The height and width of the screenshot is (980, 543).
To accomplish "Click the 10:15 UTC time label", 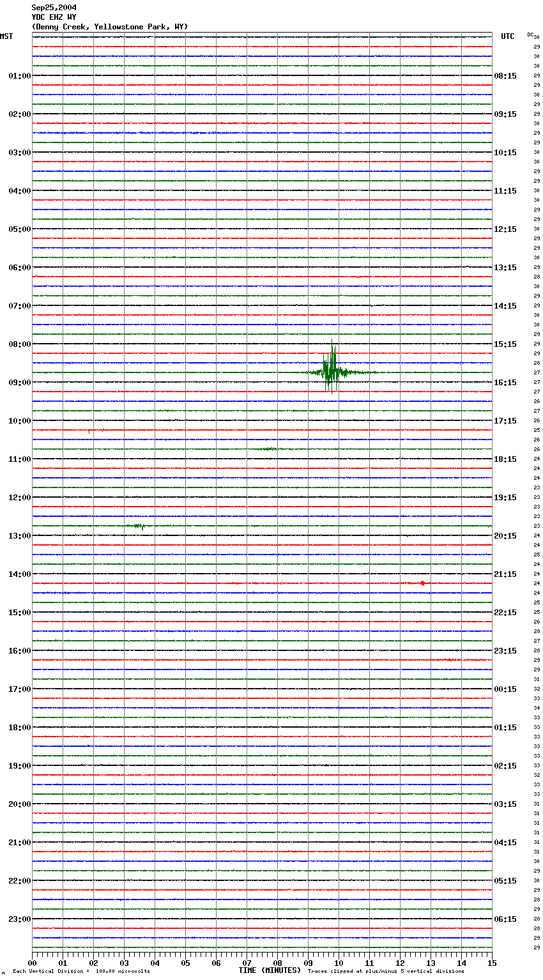I will point(505,153).
